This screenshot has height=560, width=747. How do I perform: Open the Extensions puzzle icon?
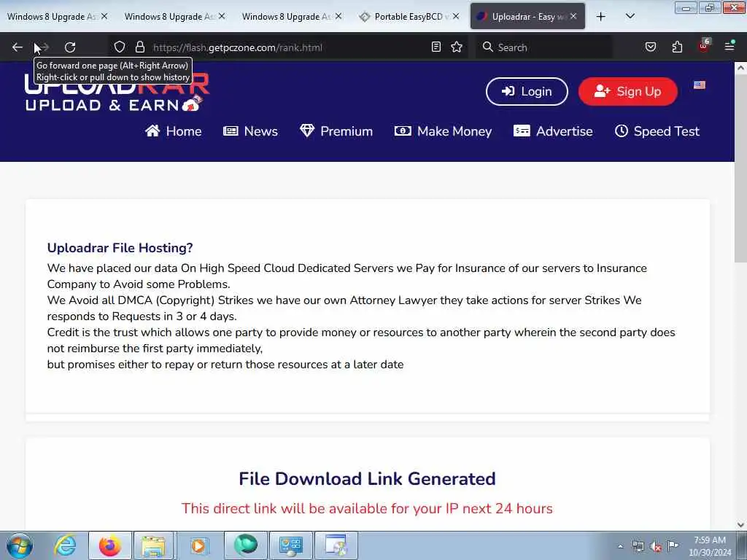point(677,47)
